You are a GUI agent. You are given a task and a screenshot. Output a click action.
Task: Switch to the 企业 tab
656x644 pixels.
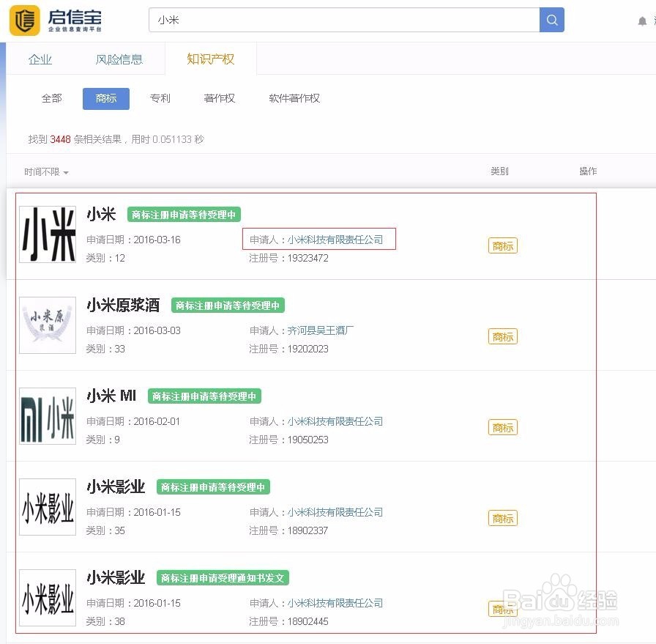click(40, 59)
